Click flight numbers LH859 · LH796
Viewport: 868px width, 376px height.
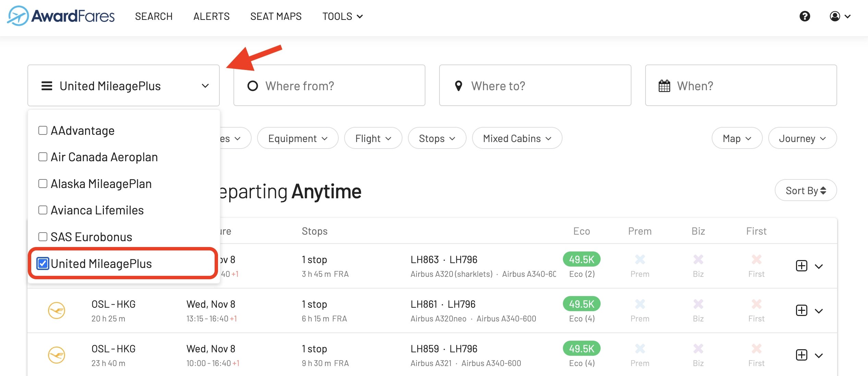tap(444, 349)
